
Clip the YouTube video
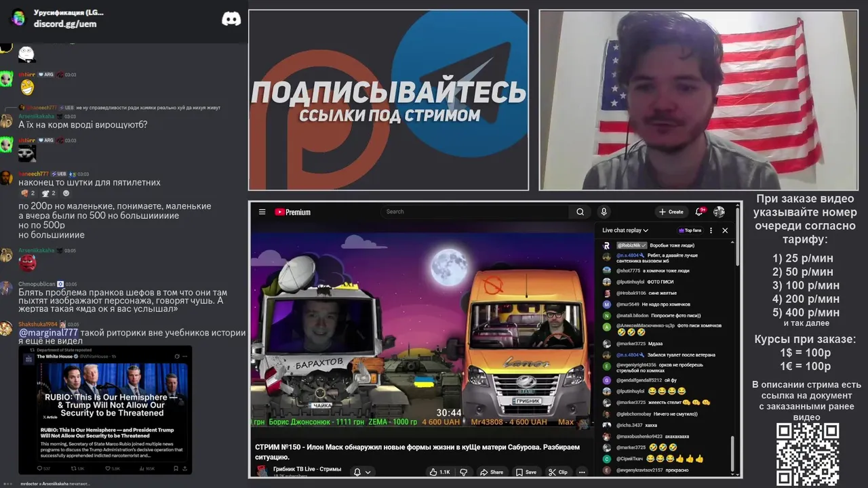pyautogui.click(x=558, y=472)
